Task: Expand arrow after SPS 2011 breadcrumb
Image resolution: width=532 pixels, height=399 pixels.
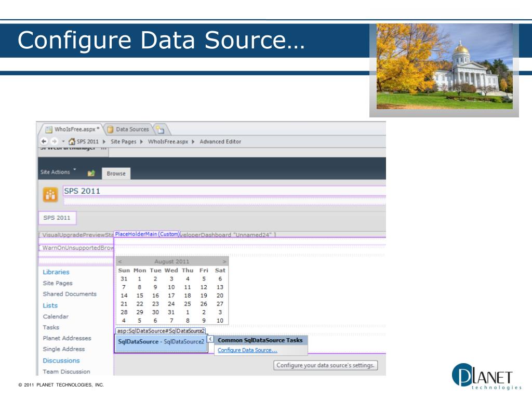Action: [104, 141]
